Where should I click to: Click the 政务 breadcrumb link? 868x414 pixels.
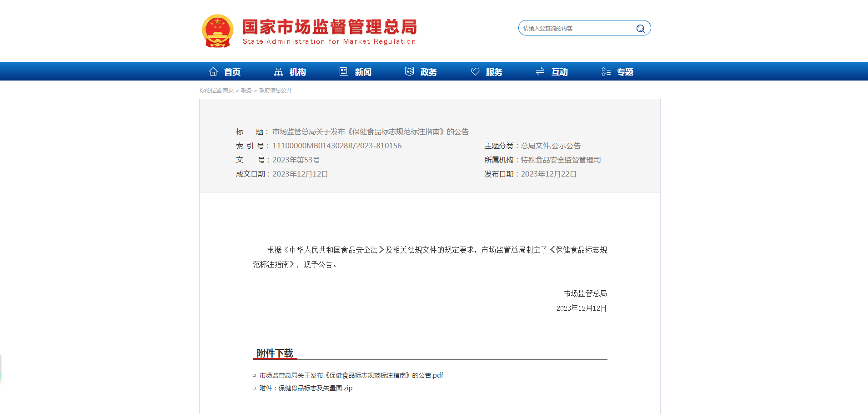[246, 90]
